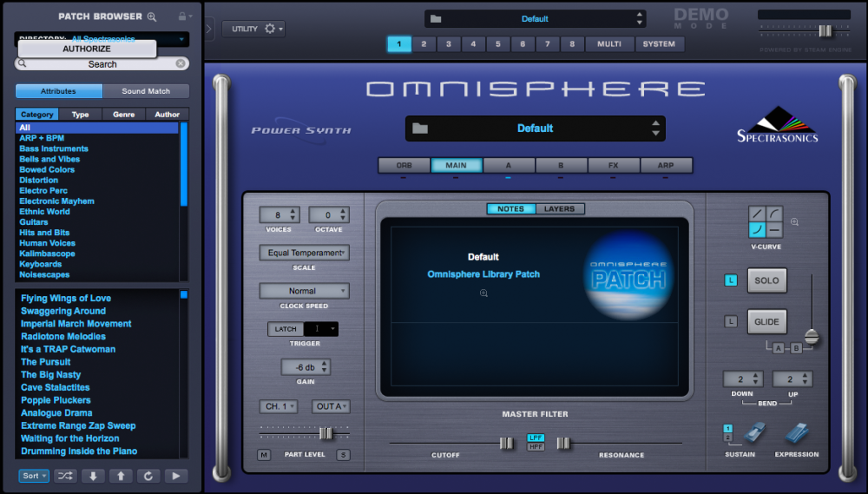Switch to the ARP tab

pyautogui.click(x=666, y=165)
